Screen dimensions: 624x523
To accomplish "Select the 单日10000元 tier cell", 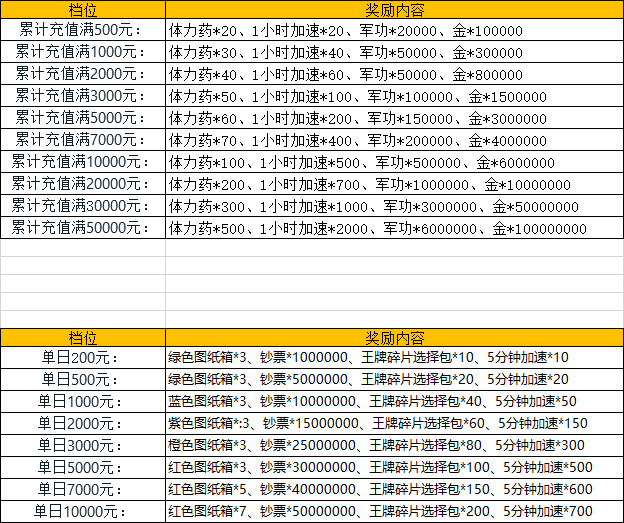I will pos(82,511).
